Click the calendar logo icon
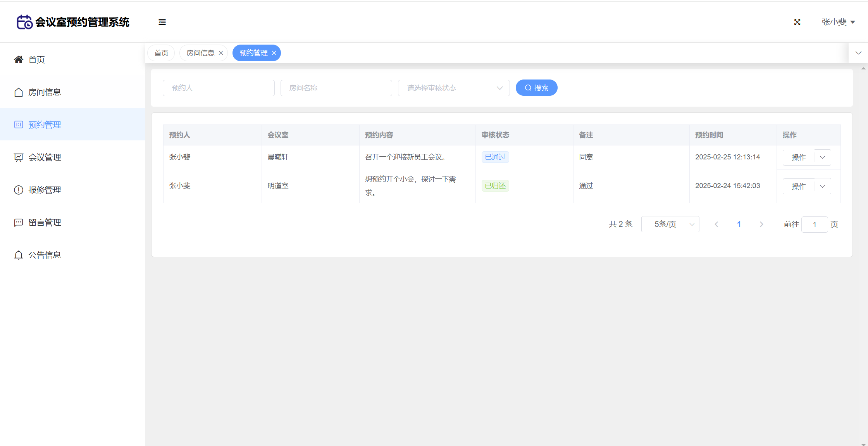Screen dimensions: 868x446 click(24, 22)
